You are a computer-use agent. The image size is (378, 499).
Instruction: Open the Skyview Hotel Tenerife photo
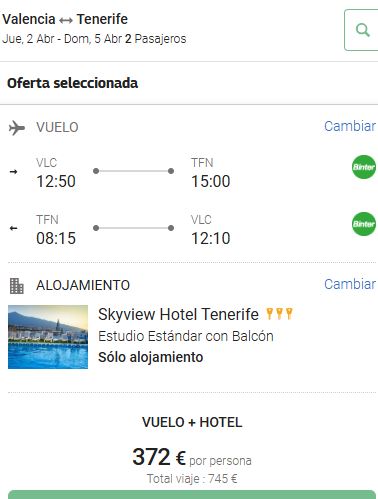click(x=48, y=337)
